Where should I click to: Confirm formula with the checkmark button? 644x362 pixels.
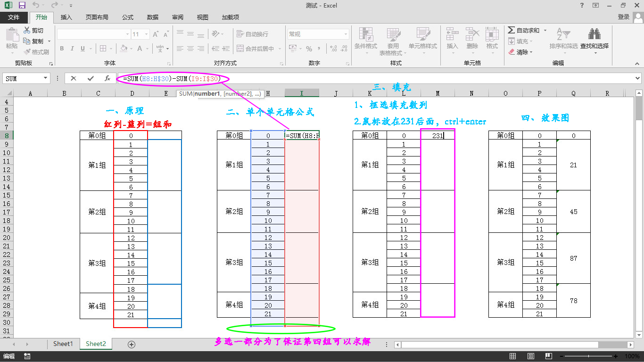tap(91, 79)
